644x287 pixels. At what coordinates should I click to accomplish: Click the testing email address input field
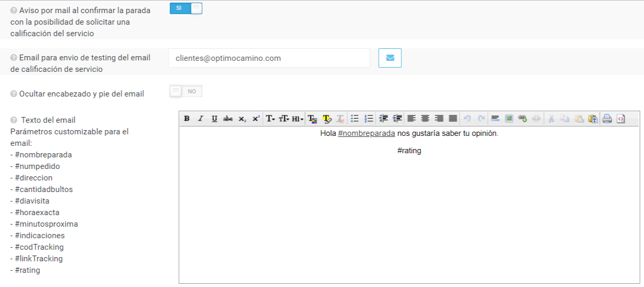(x=269, y=58)
